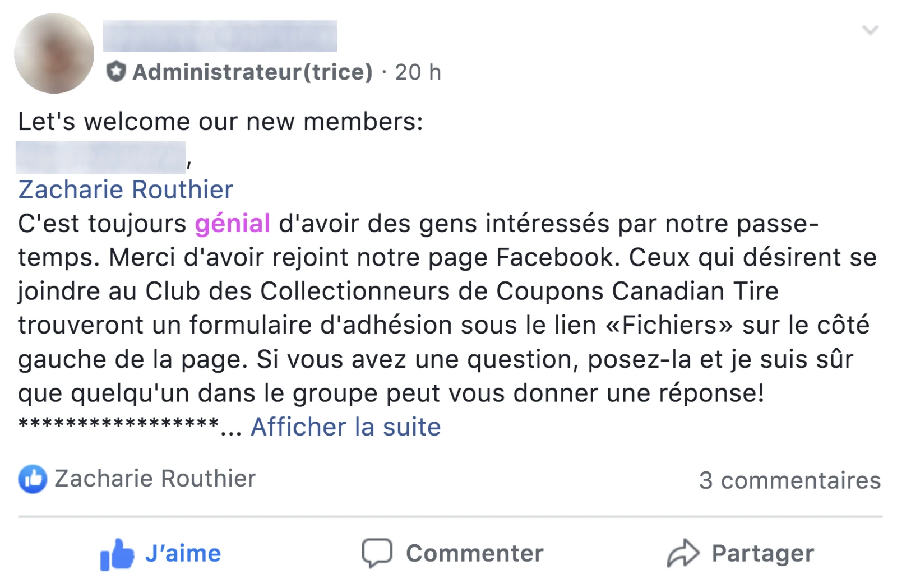This screenshot has width=897, height=588.
Task: Open Zacharie Routhier's tagged profile in post text
Action: pyautogui.click(x=126, y=189)
